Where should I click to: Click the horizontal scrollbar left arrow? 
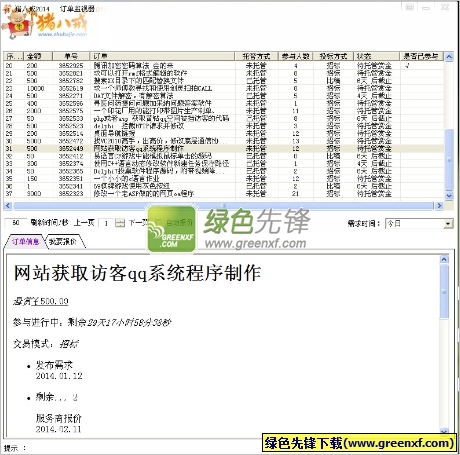click(8, 206)
